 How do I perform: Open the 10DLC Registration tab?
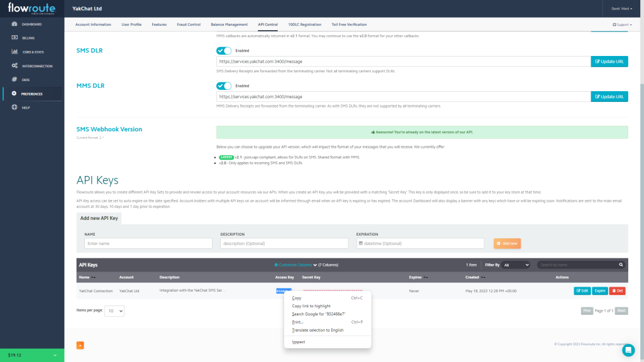pos(305,25)
